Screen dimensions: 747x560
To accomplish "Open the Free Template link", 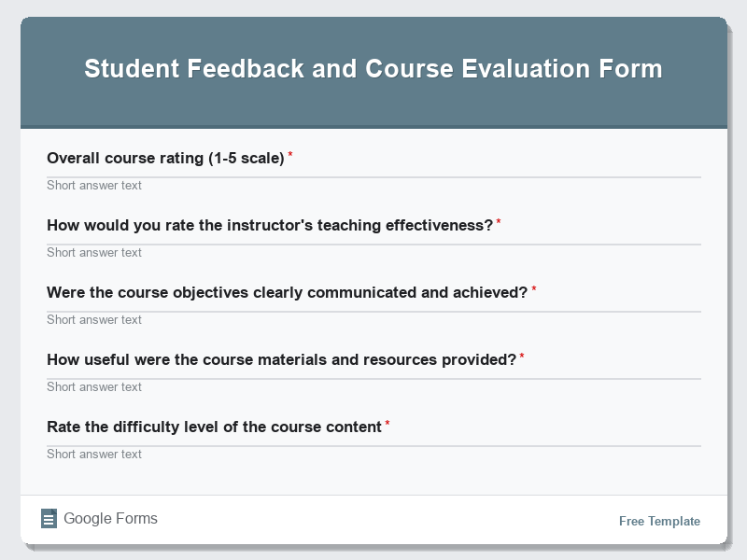I will [x=658, y=521].
